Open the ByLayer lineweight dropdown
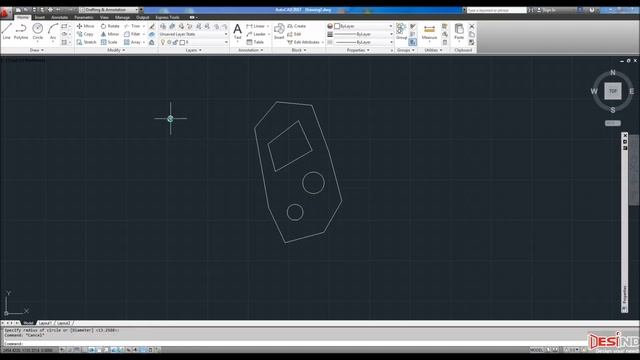 363,34
